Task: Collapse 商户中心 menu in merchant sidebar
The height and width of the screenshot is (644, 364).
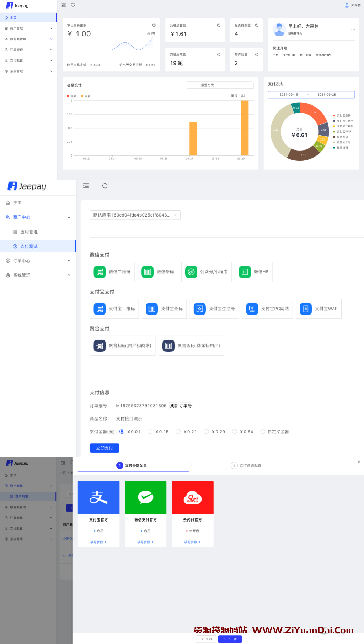Action: (x=38, y=217)
